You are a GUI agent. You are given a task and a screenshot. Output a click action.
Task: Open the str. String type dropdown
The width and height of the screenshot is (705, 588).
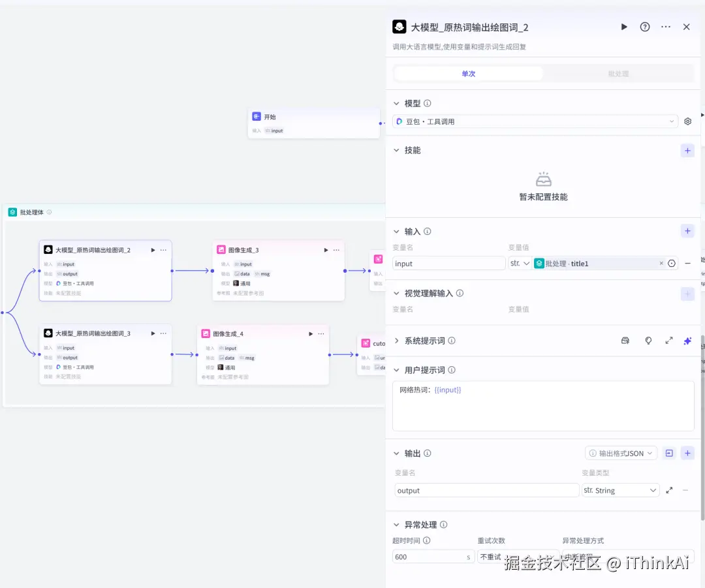(620, 490)
